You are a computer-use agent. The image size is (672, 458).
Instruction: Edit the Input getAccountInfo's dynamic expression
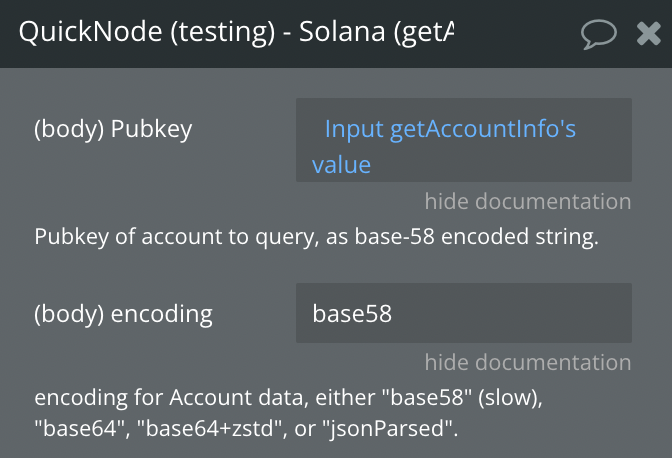450,129
